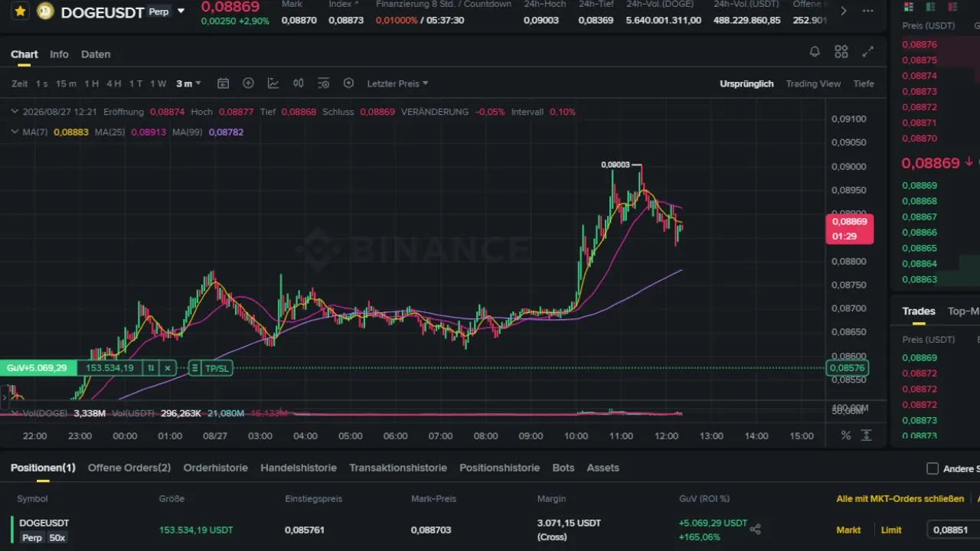The image size is (980, 551).
Task: Open the Positionen(1) tab
Action: (43, 468)
